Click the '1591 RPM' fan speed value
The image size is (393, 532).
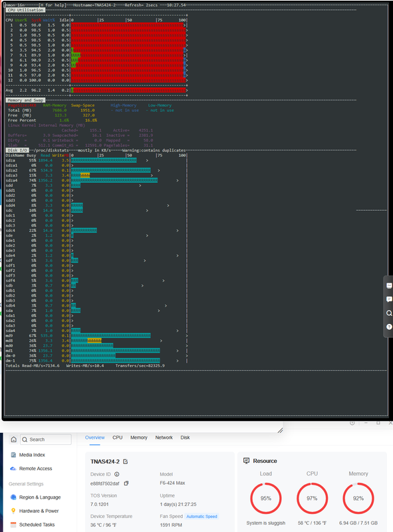(x=171, y=525)
